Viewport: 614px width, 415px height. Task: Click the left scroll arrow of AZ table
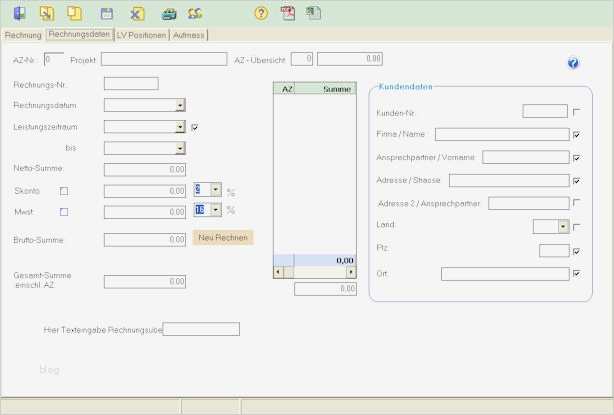click(x=278, y=272)
